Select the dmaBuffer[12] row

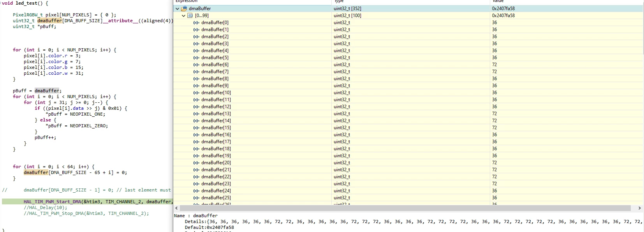click(408, 107)
